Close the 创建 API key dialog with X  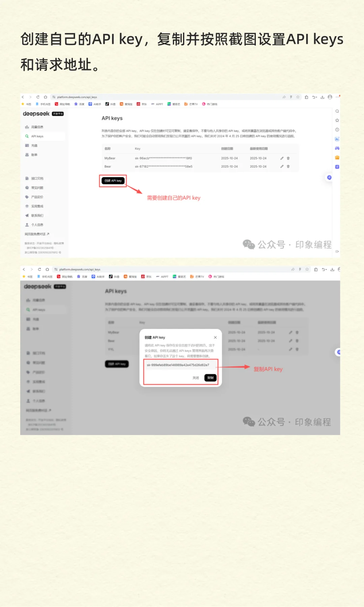click(x=215, y=338)
